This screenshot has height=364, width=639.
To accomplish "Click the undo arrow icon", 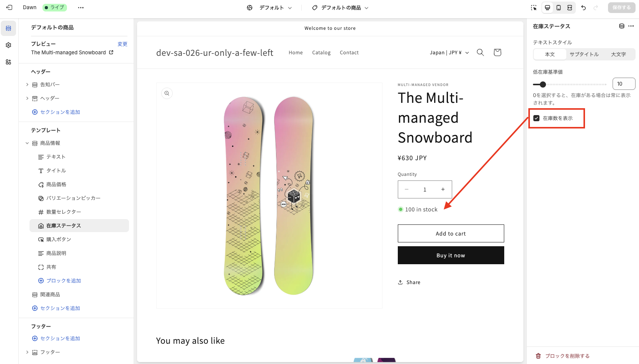I will pyautogui.click(x=583, y=8).
